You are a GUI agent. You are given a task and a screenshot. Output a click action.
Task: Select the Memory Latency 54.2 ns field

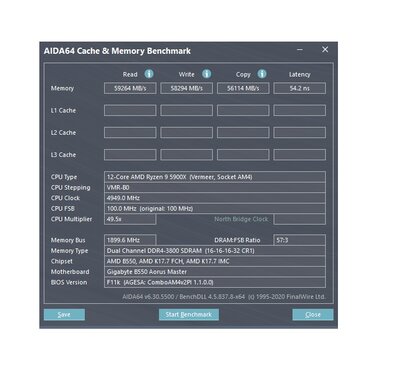[299, 88]
